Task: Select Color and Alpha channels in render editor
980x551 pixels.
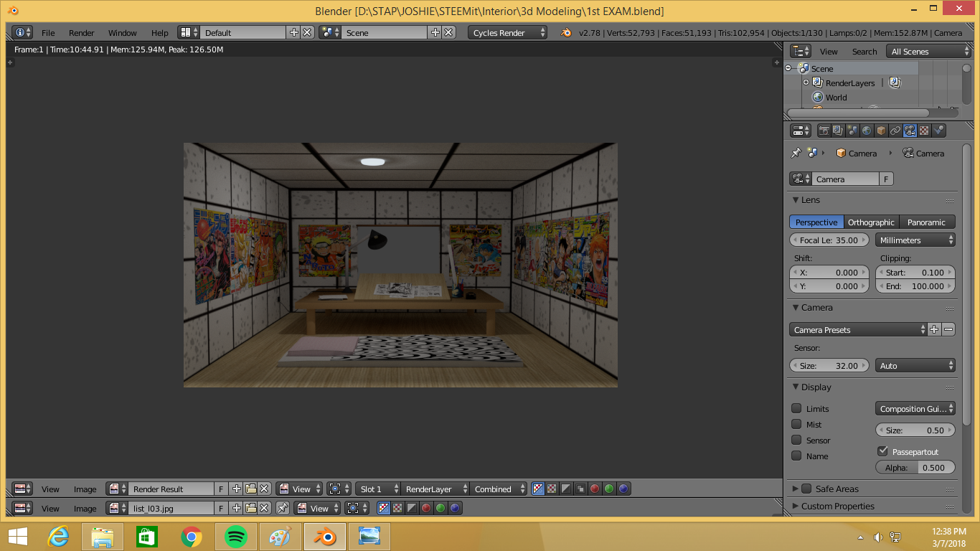Action: [538, 489]
